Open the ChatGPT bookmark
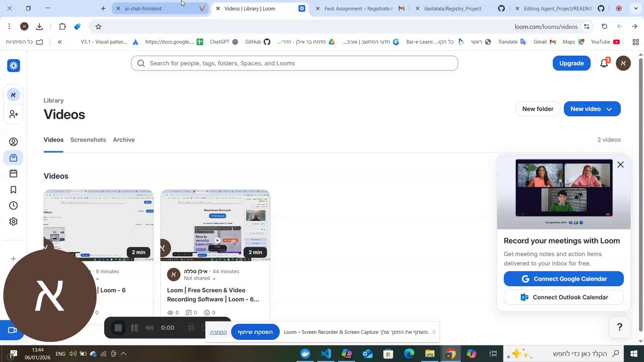 (x=223, y=42)
